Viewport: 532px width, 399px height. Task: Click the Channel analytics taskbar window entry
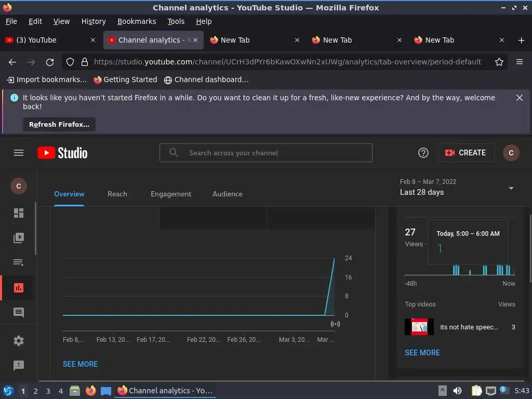[x=165, y=391]
